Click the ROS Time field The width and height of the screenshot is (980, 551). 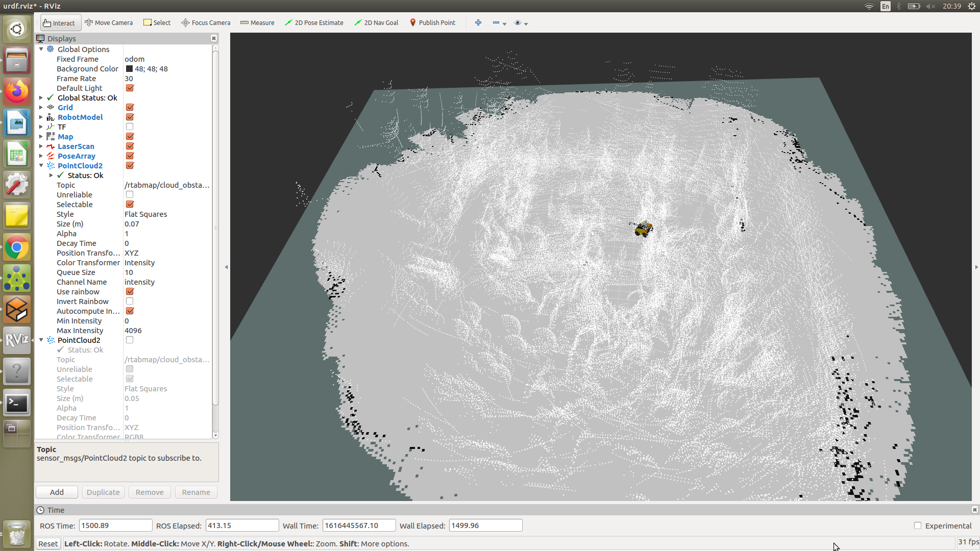click(x=115, y=525)
